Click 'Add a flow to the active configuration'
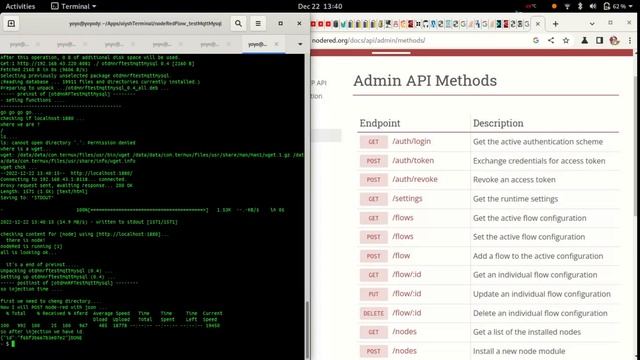Viewport: 640px width, 360px height. point(538,256)
